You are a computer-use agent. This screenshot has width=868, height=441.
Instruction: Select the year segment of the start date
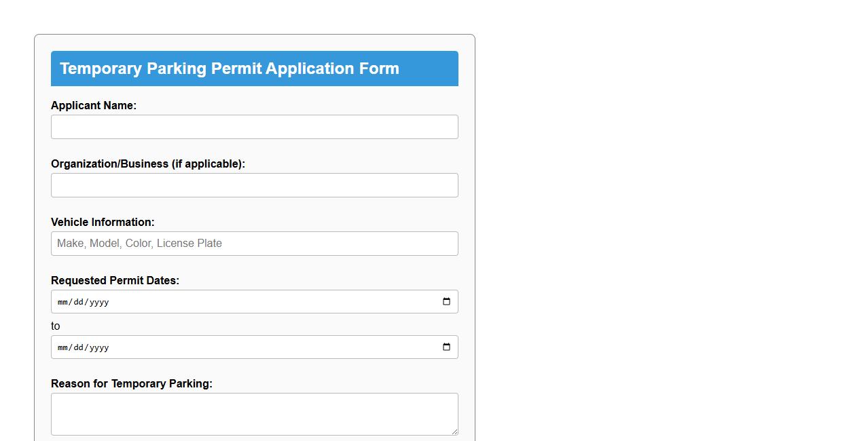click(98, 301)
